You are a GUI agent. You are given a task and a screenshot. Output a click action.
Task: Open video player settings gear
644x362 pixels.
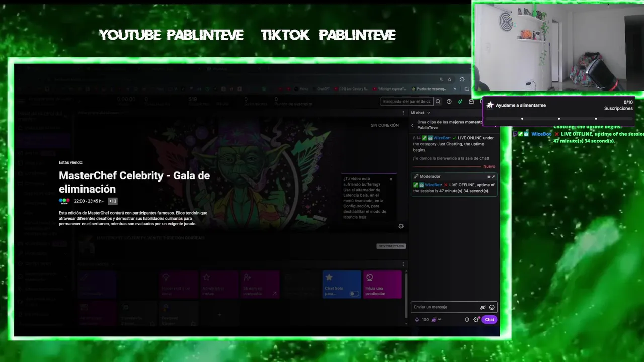point(401,226)
